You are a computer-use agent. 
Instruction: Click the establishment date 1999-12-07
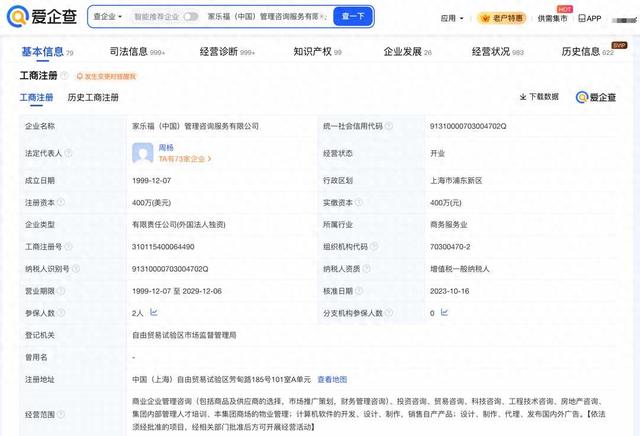pos(151,180)
